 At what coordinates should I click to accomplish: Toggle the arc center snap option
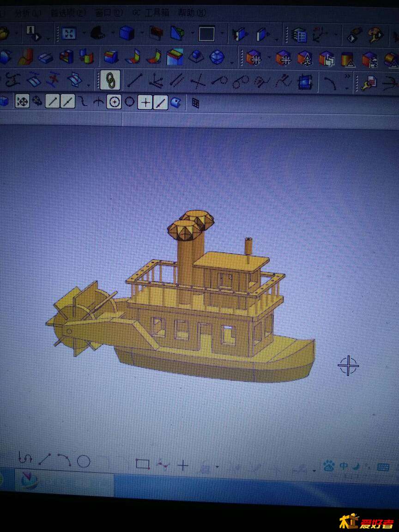(x=114, y=102)
